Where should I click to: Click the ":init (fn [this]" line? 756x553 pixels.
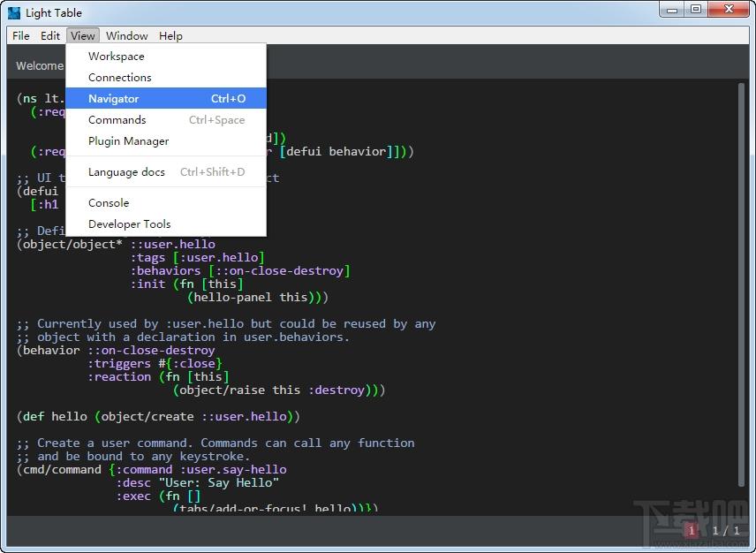click(x=186, y=284)
